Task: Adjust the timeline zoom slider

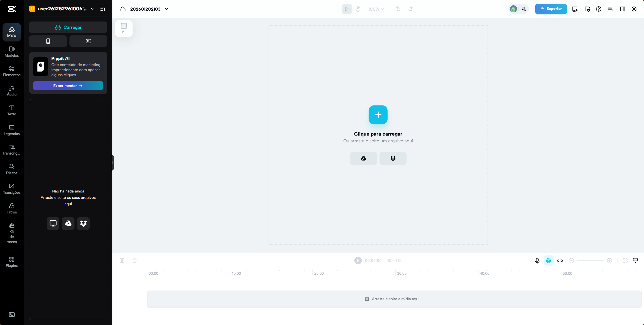Action: coord(590,261)
